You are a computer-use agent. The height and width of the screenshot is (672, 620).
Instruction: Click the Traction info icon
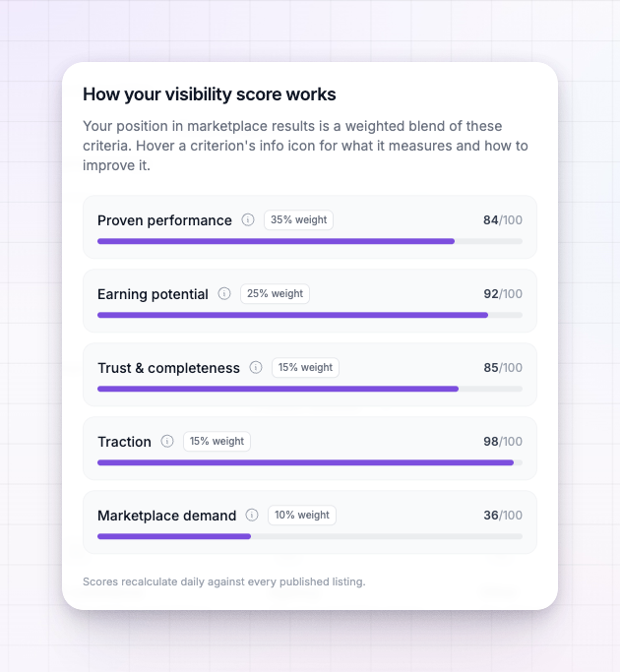click(x=167, y=441)
